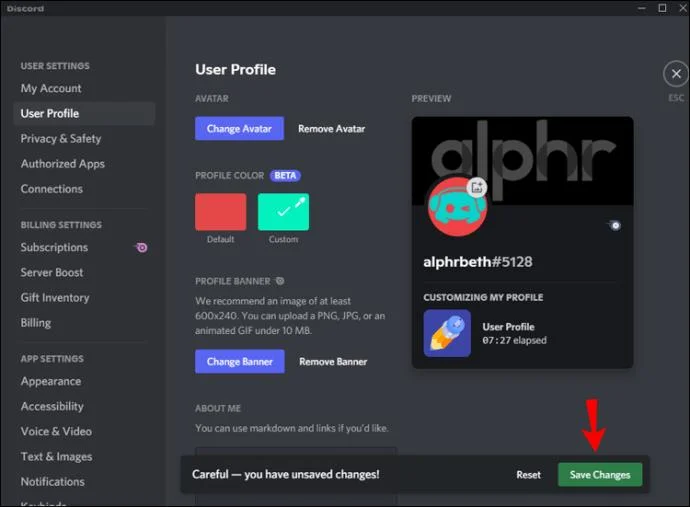Click the Discord avatar in profile preview

click(x=457, y=207)
